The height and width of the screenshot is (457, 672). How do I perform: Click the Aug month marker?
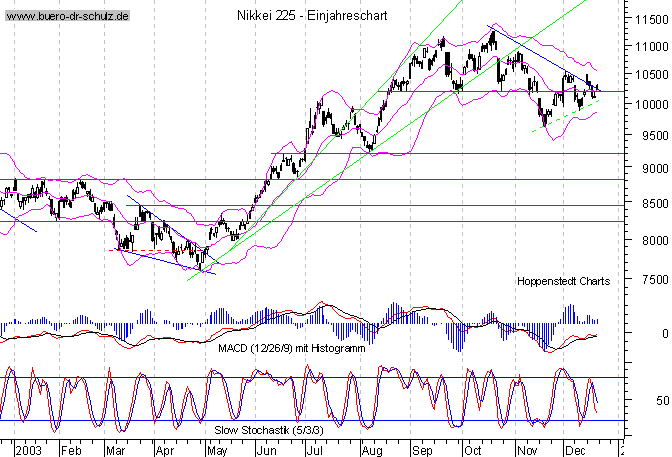point(370,450)
